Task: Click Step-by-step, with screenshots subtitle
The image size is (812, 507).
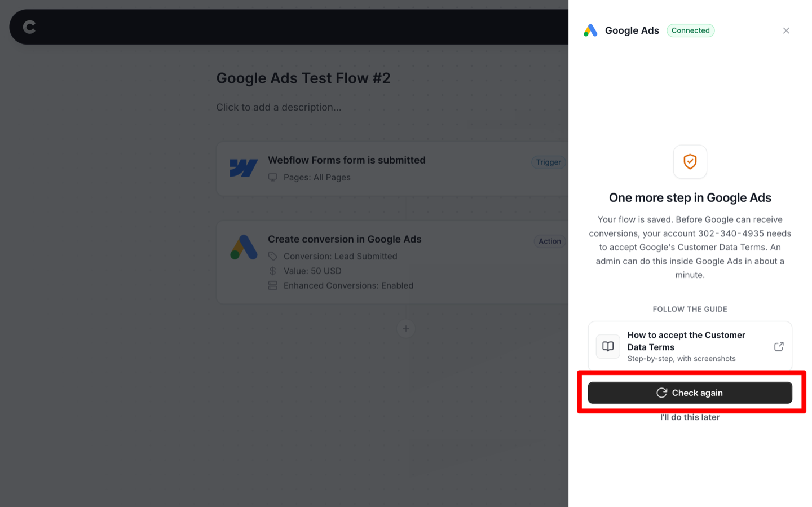Action: (681, 359)
